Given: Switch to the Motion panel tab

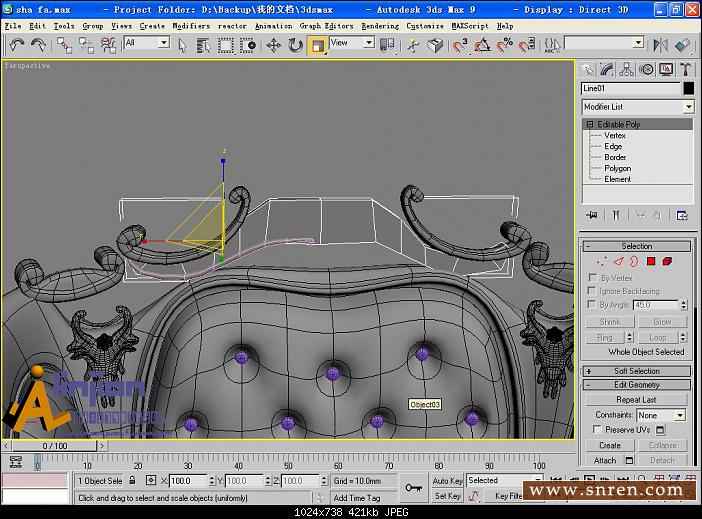Looking at the screenshot, I should [646, 69].
